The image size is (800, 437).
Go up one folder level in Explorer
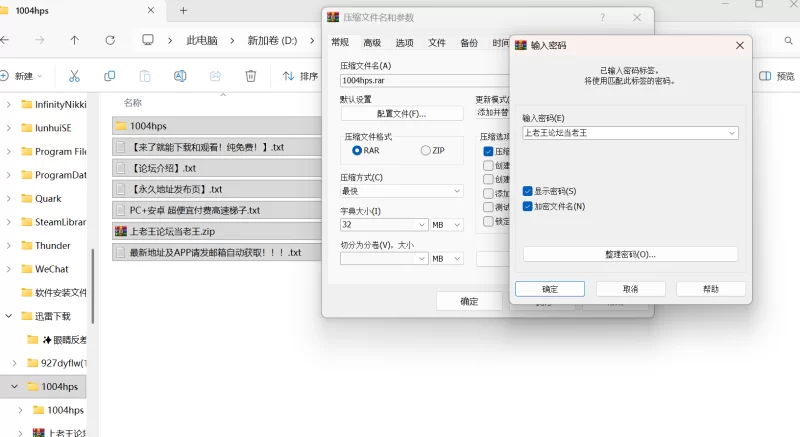[x=74, y=40]
